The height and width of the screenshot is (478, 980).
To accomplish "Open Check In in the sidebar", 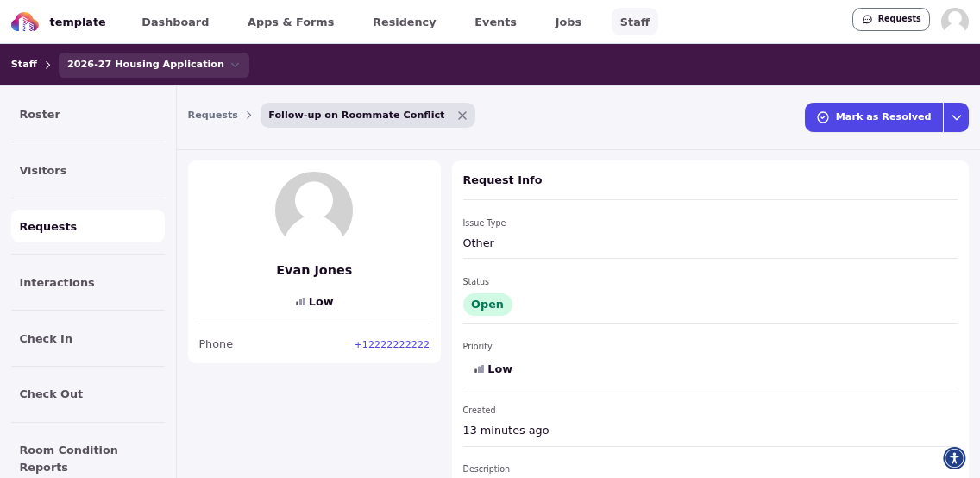I will pyautogui.click(x=88, y=339).
